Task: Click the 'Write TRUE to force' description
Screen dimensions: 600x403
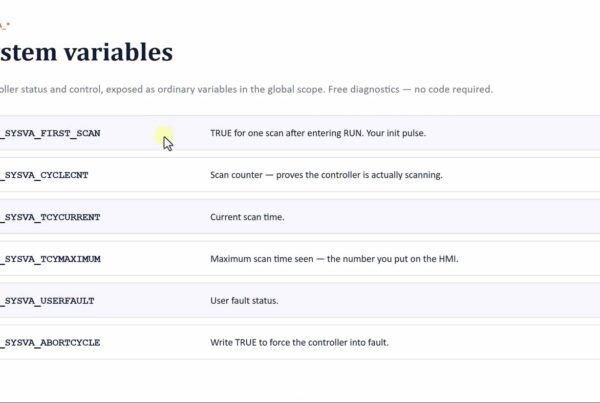Action: tap(250, 343)
